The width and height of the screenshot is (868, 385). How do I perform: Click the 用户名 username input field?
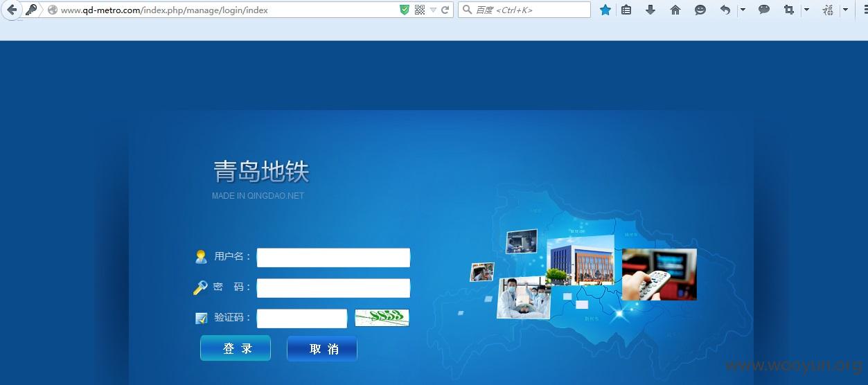pyautogui.click(x=333, y=258)
